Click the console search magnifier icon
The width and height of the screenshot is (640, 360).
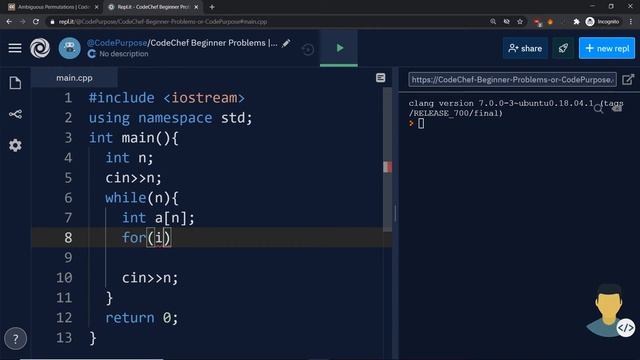[598, 109]
